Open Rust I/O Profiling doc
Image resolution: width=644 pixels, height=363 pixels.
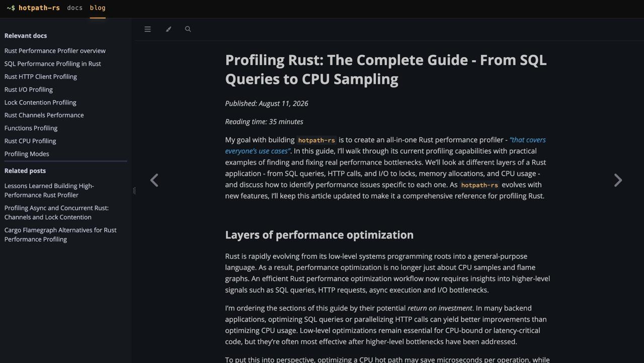(28, 89)
